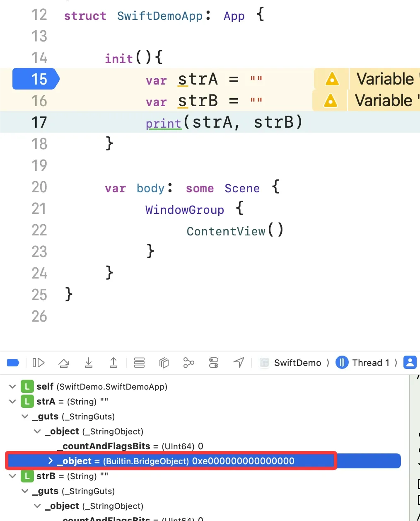Click the L icon beside self
The width and height of the screenshot is (420, 521).
point(27,387)
